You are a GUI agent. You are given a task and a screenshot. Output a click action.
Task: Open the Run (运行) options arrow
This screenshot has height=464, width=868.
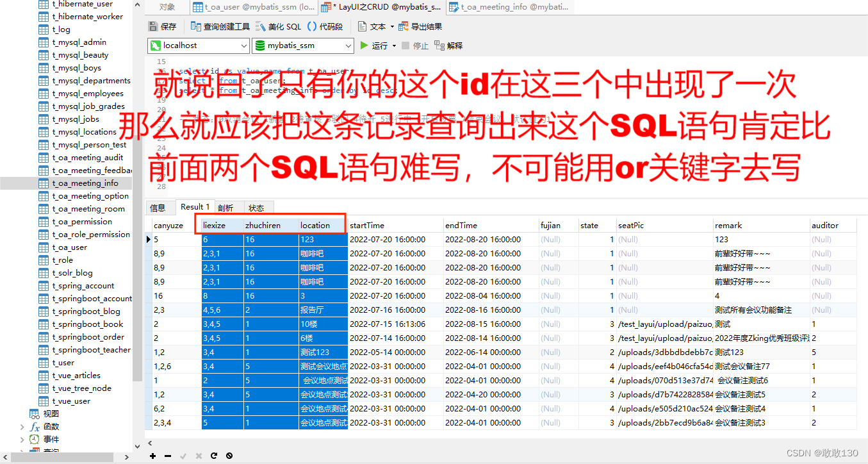click(394, 46)
